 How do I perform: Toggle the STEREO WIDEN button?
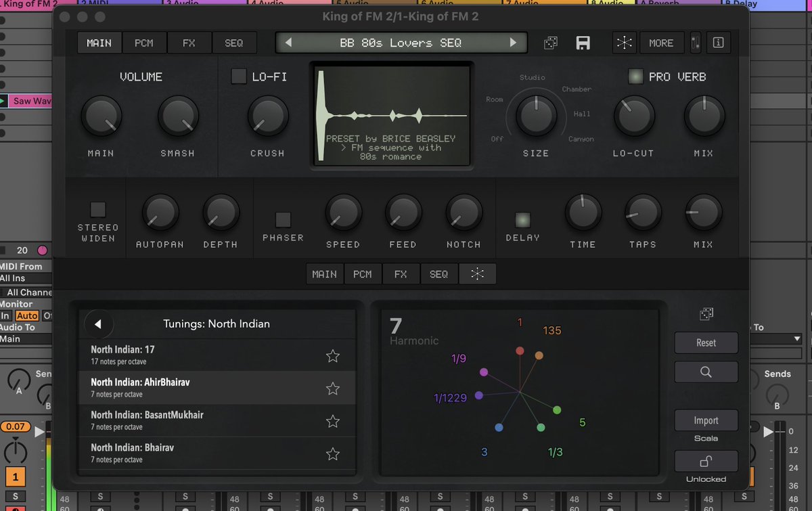[98, 209]
